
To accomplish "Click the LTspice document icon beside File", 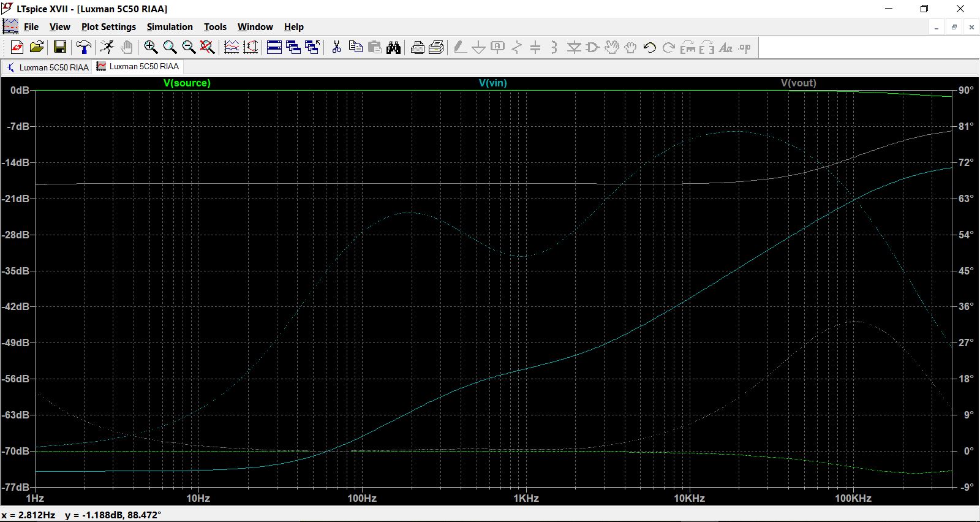I will point(10,26).
